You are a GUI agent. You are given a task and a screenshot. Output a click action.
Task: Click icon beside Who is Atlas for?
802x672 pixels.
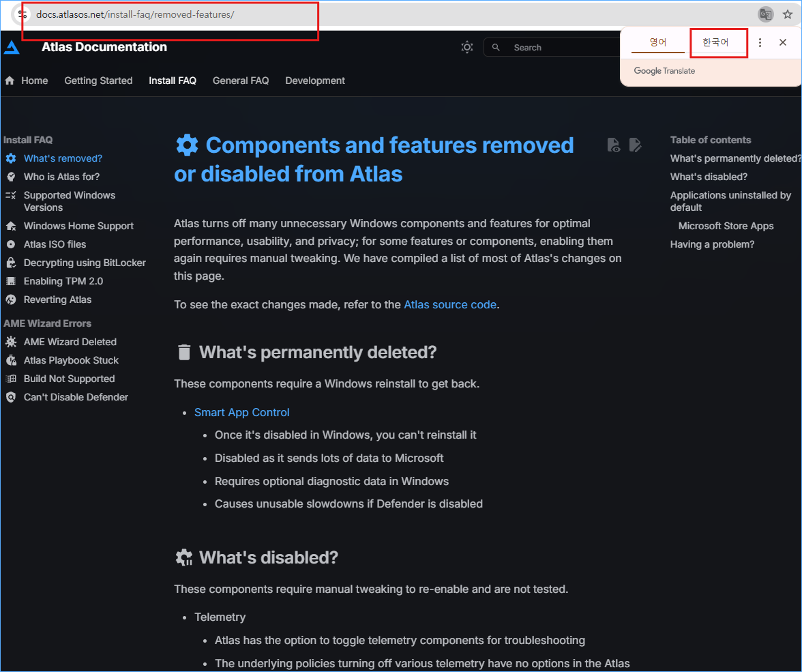11,177
